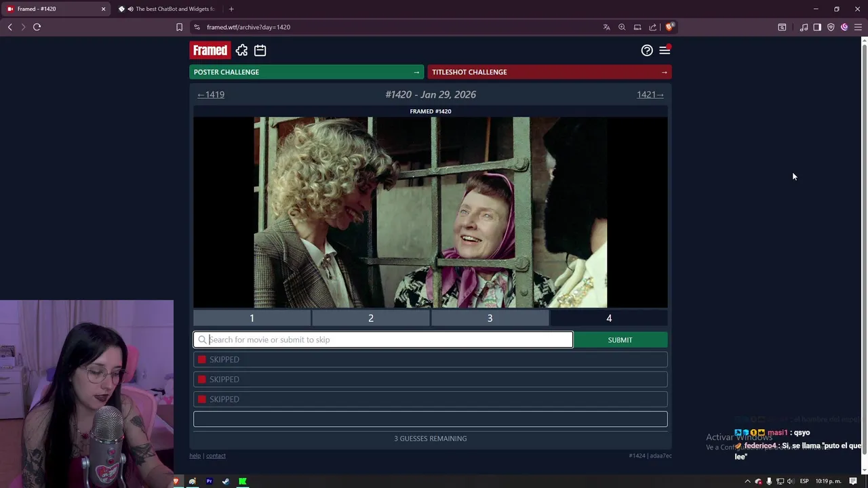Click the '#1420 - Jan 29, 2026' heading
This screenshot has width=868, height=488.
[x=431, y=94]
